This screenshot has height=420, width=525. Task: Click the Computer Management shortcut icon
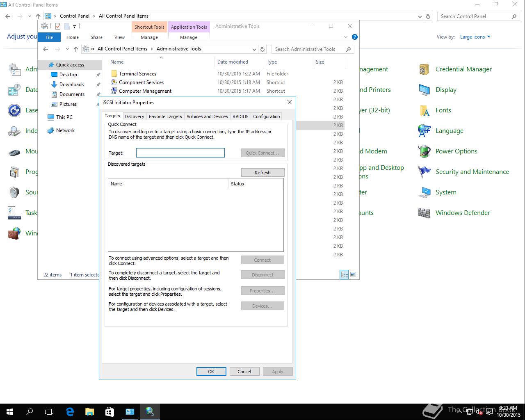click(114, 91)
